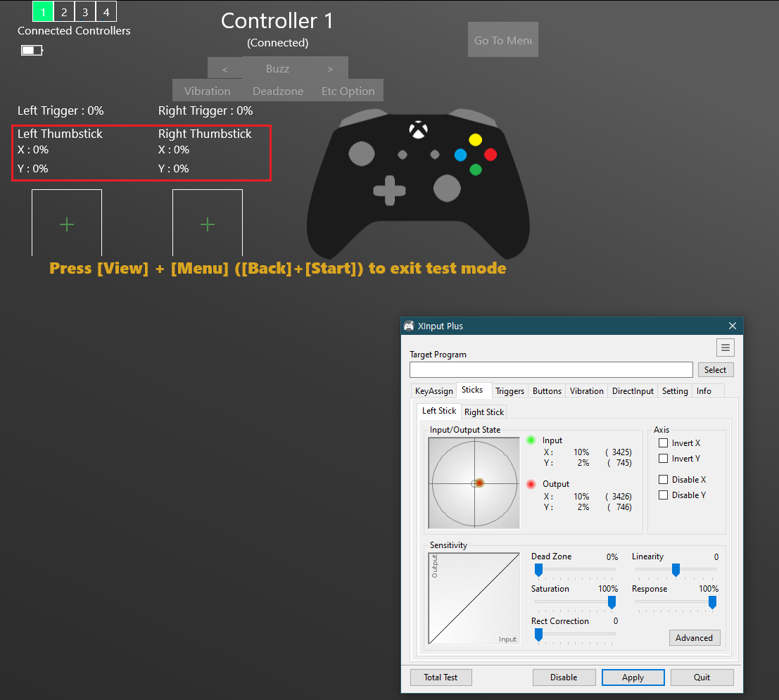
Task: Adjust the Dead Zone slider
Action: [538, 570]
